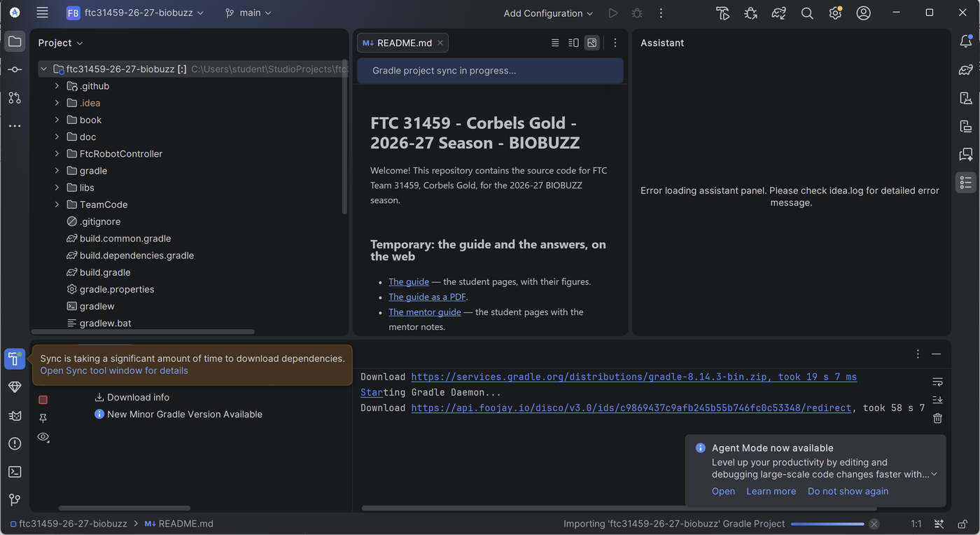Open The guide as a PDF link

point(427,297)
